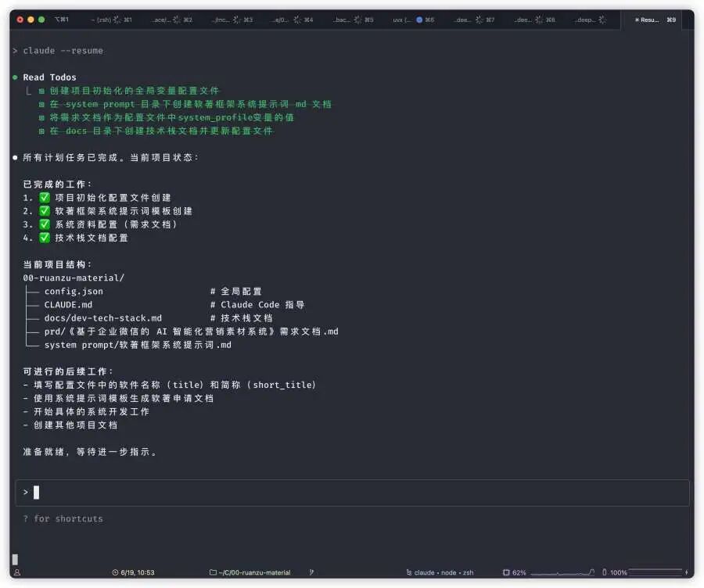Screen dimensions: 704x588
Task: Click the spinner icon on the ⌘4 tab
Action: click(297, 20)
